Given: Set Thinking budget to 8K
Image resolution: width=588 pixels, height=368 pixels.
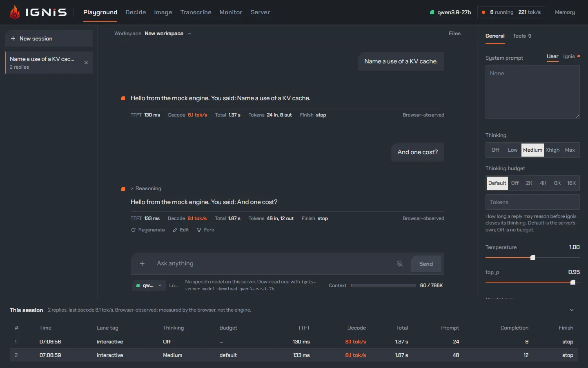Looking at the screenshot, I should [x=557, y=183].
